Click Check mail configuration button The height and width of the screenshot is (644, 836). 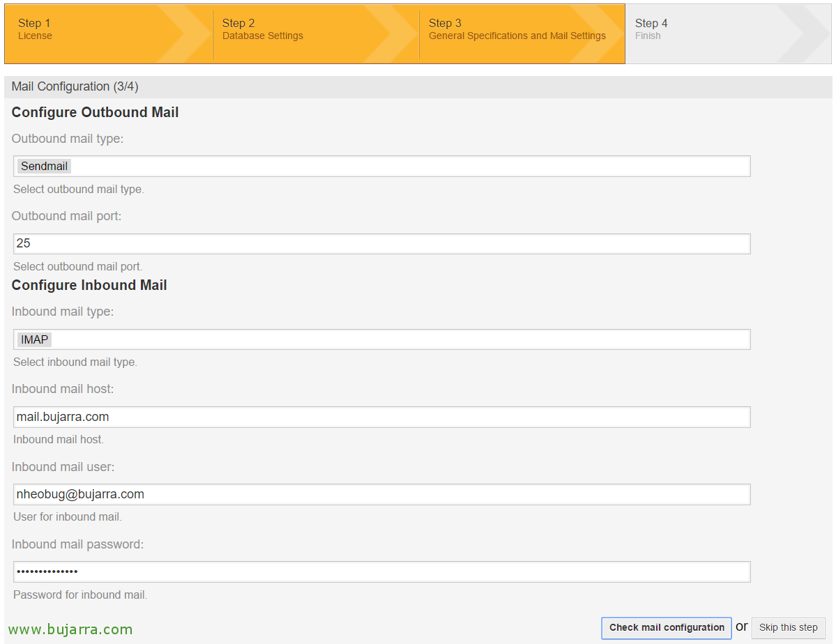tap(667, 628)
